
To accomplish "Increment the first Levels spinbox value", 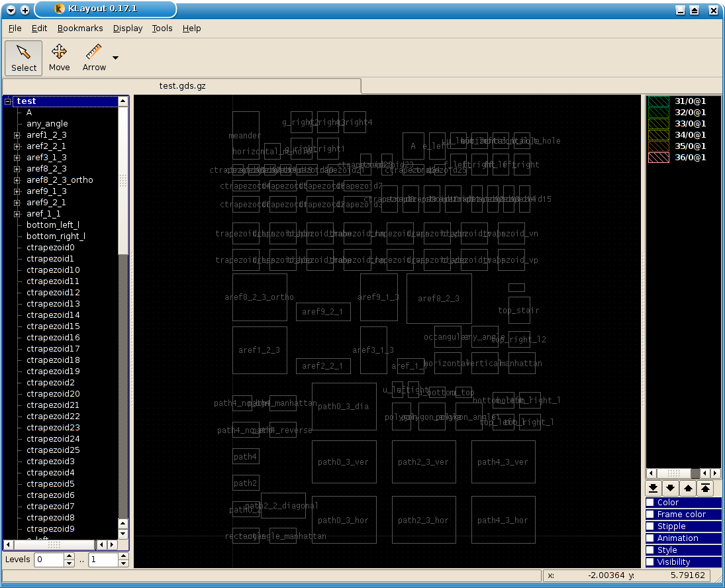I will [70, 556].
